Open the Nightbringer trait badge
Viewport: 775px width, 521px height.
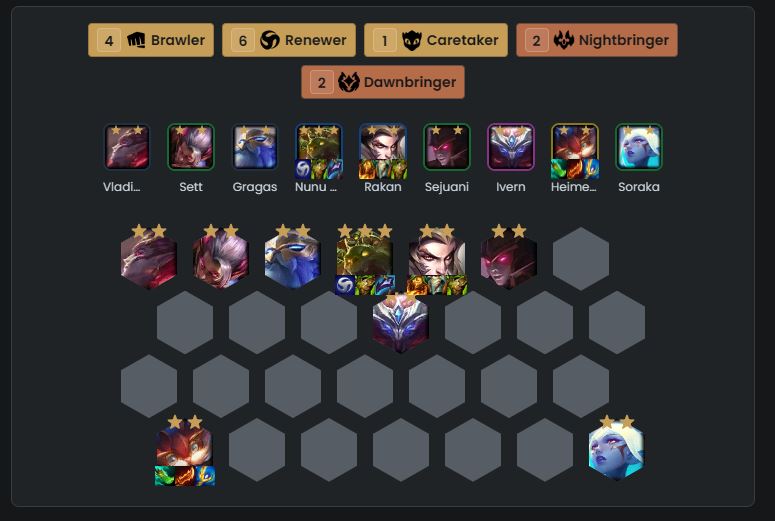pos(597,40)
